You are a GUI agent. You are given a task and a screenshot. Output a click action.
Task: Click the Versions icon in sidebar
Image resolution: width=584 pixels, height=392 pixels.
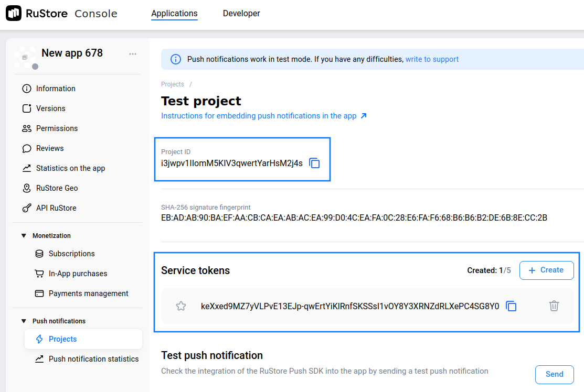point(27,108)
